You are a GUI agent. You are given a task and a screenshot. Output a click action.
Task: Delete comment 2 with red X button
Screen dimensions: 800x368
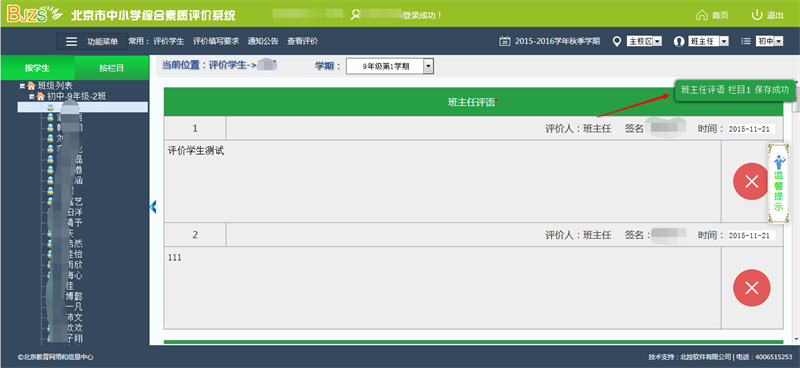pos(752,288)
